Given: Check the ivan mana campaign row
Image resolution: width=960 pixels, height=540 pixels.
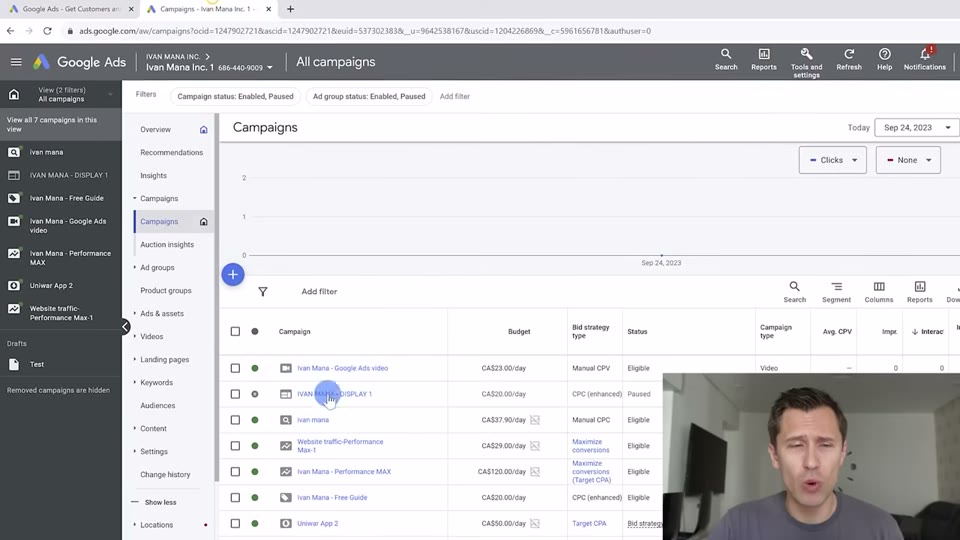Looking at the screenshot, I should click(235, 420).
